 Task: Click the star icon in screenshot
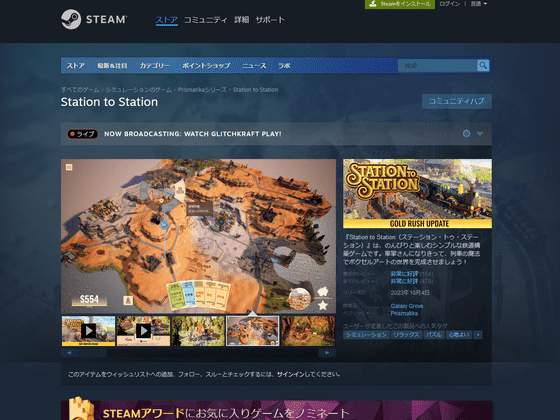323,305
